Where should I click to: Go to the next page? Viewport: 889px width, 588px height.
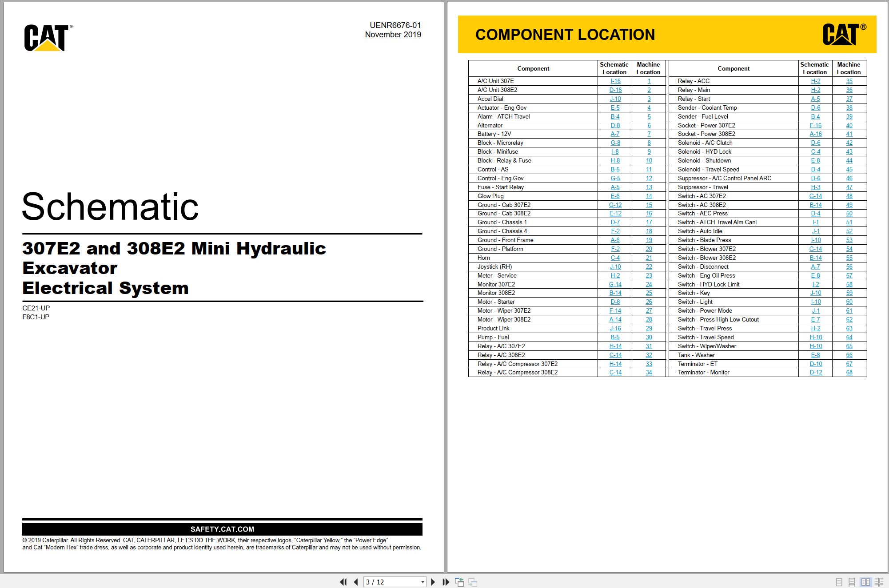coord(433,582)
